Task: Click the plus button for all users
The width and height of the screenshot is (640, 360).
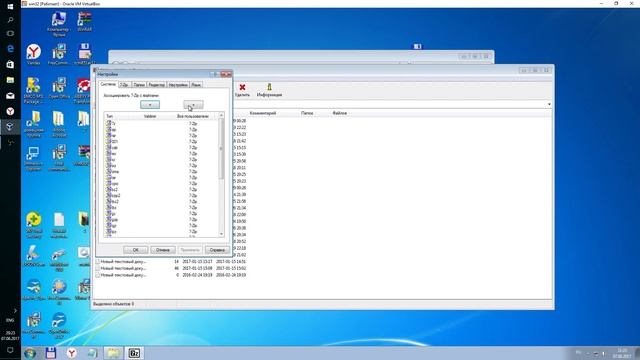Action: click(x=193, y=105)
